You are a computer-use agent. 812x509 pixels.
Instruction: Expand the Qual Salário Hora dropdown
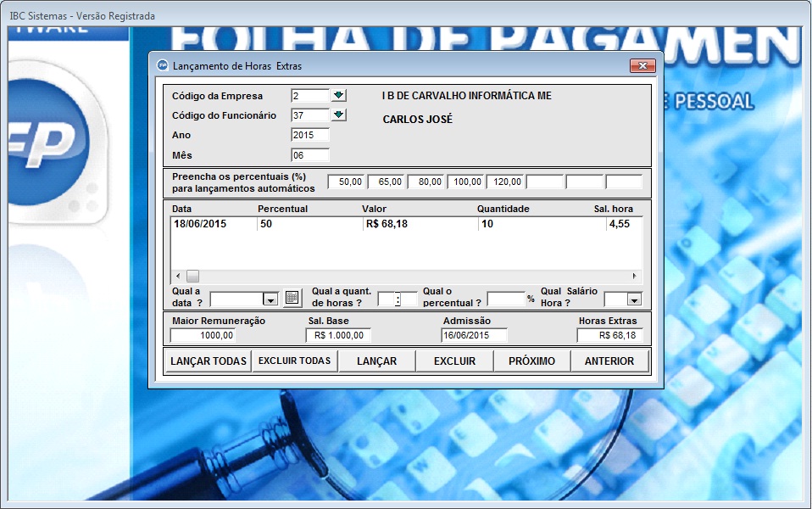(634, 299)
